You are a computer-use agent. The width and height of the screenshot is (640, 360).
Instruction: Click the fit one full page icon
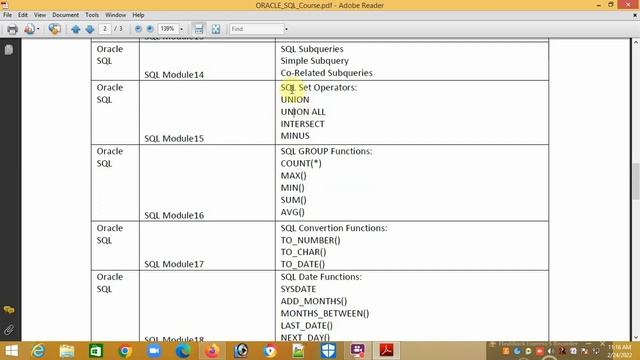[216, 29]
